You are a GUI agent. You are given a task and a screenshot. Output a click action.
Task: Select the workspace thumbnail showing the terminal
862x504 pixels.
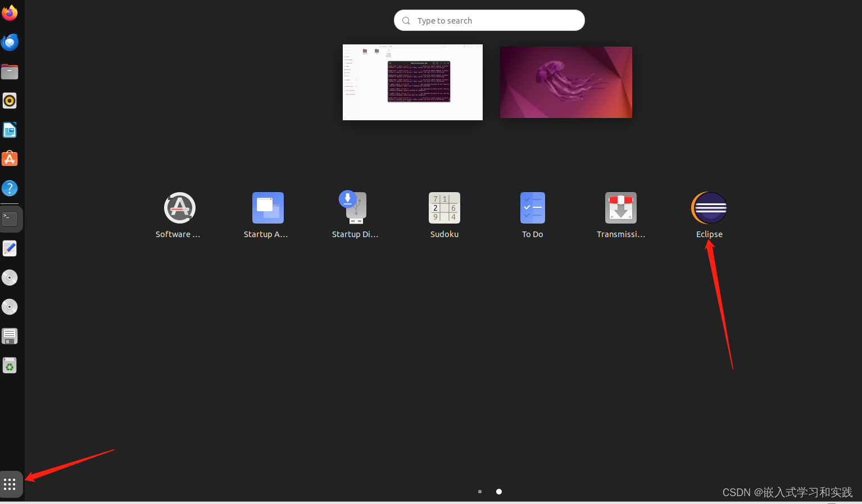[412, 82]
